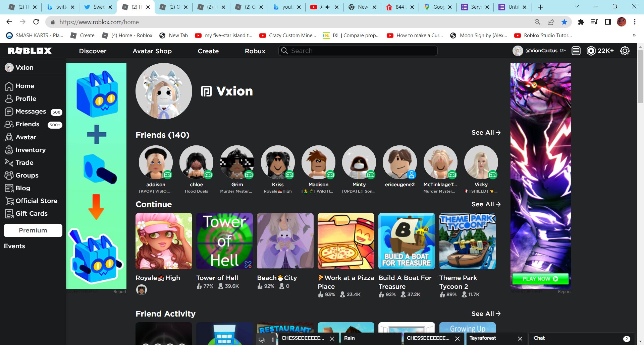Viewport: 644px width, 345px height.
Task: Click Report under the right advertisement
Action: coord(564,292)
